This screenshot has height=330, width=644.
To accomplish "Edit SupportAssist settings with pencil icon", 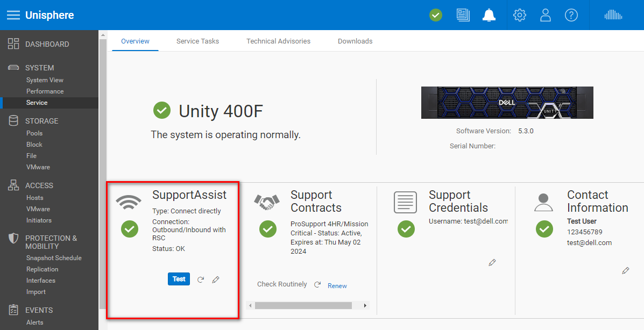I will [x=216, y=279].
